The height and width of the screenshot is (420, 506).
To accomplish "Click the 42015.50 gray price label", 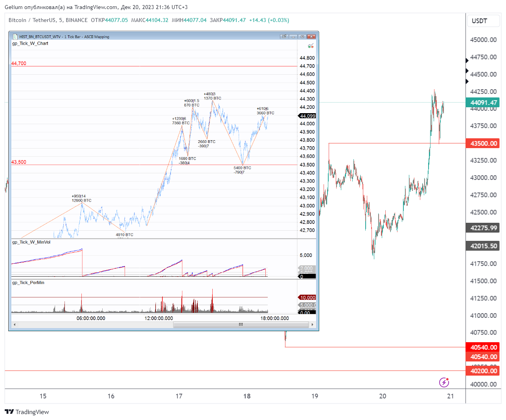I will tap(483, 246).
